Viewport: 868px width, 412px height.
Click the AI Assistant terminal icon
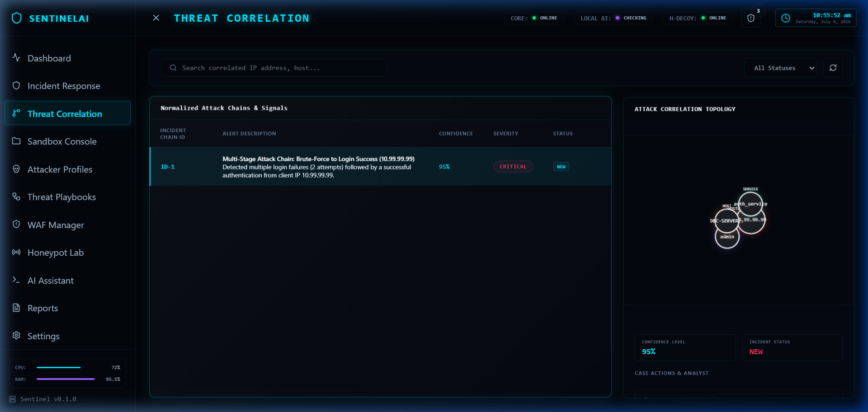point(16,280)
